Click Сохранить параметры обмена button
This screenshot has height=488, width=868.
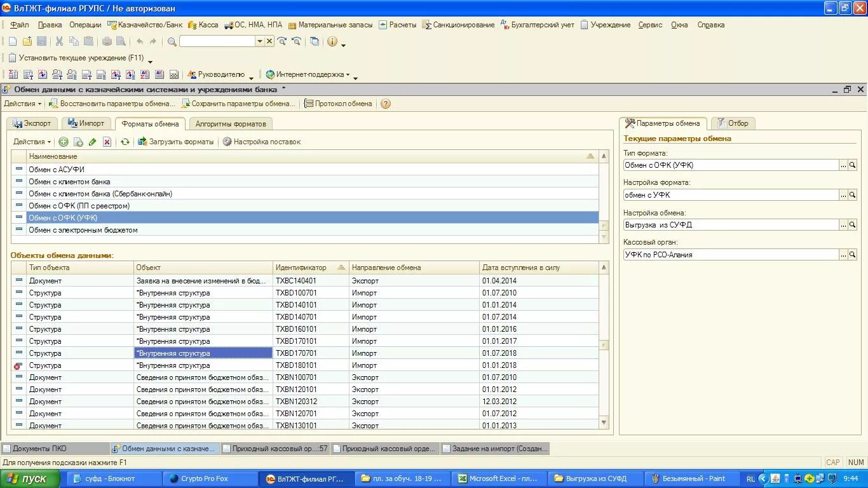[x=238, y=104]
